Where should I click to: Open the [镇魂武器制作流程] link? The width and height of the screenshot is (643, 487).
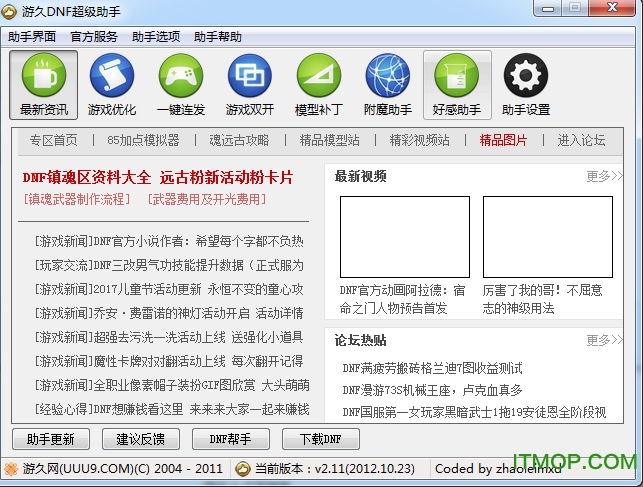77,200
